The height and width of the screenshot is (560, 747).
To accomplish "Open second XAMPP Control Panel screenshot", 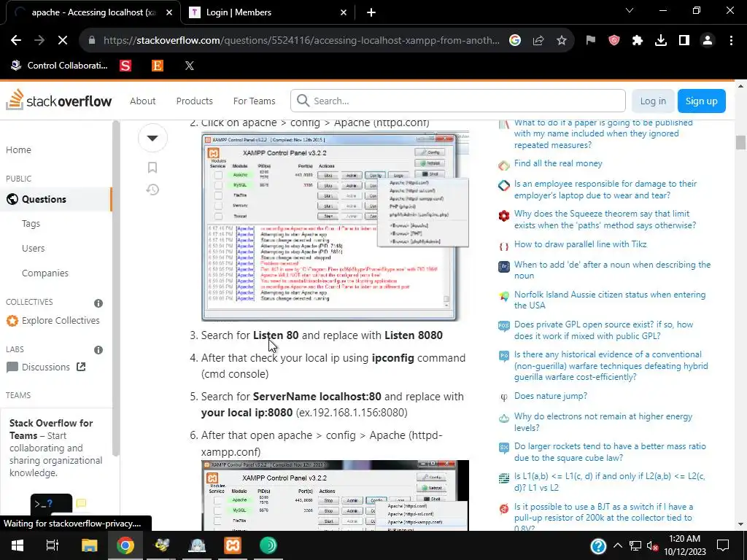I will [335, 495].
